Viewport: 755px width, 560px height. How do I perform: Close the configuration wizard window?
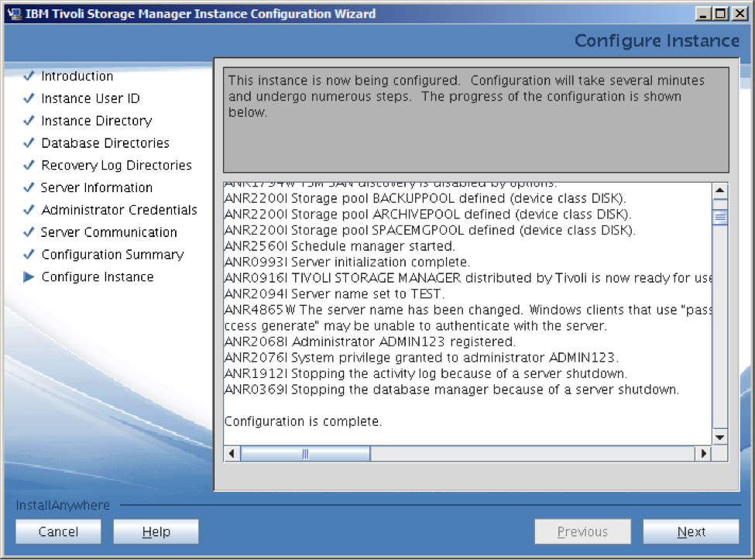739,14
